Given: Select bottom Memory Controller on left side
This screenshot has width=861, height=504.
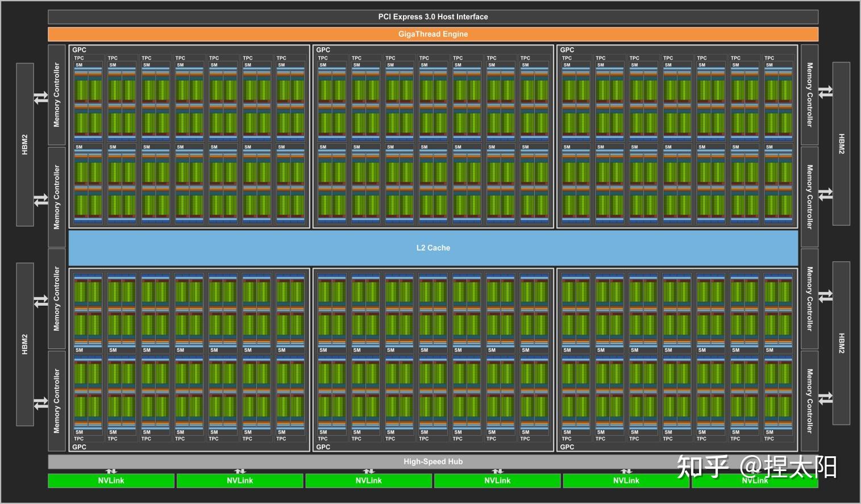Looking at the screenshot, I should (57, 401).
